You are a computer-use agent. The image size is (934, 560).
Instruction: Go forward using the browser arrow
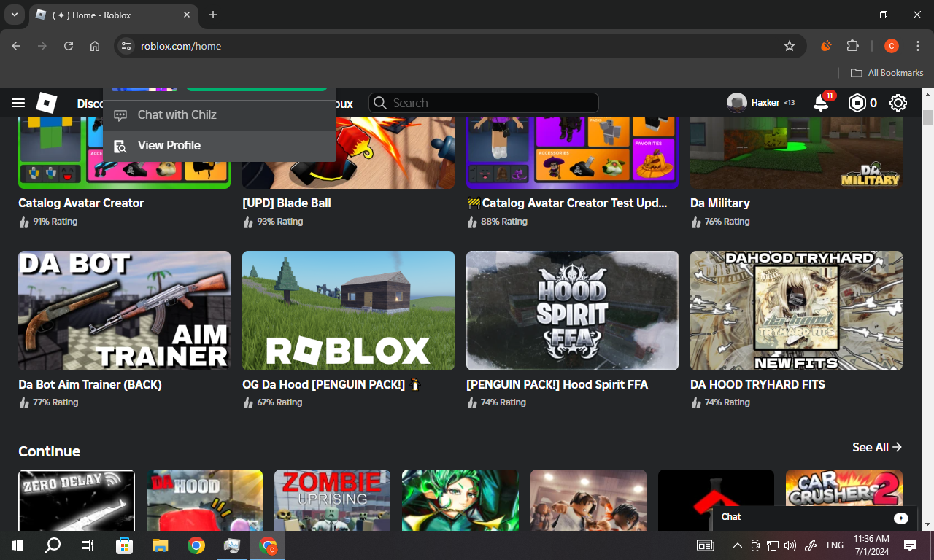pyautogui.click(x=42, y=46)
